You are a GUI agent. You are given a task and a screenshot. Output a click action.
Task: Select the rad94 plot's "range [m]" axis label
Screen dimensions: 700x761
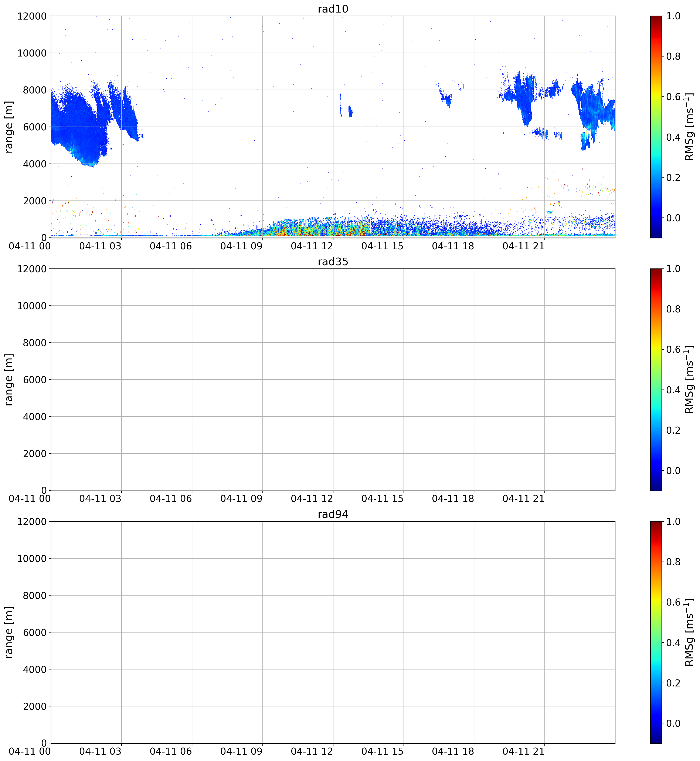[9, 632]
